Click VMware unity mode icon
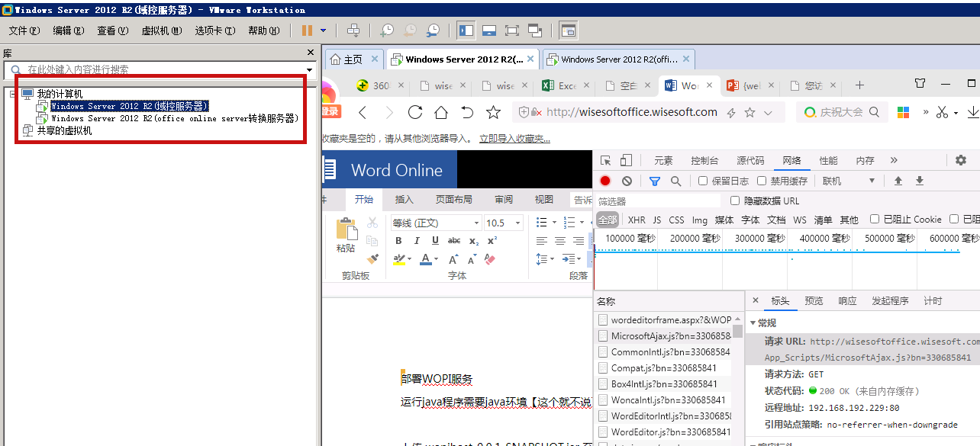The image size is (980, 446). [x=535, y=30]
